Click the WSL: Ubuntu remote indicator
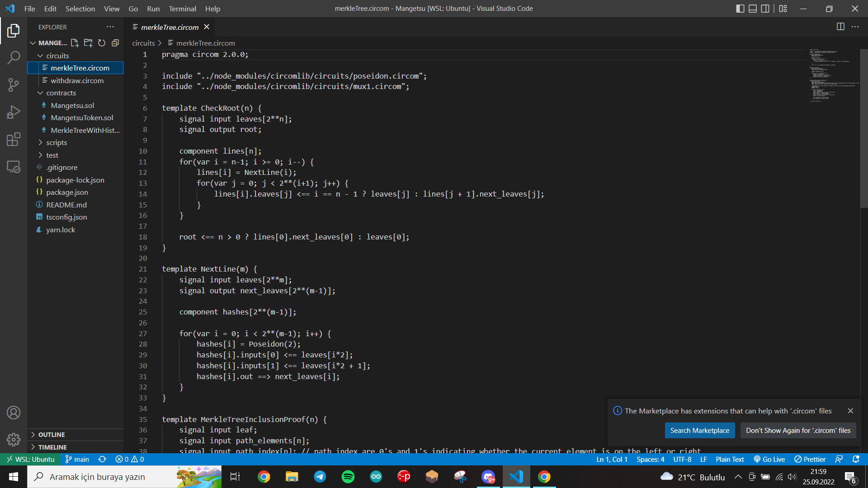This screenshot has height=488, width=868. coord(30,459)
